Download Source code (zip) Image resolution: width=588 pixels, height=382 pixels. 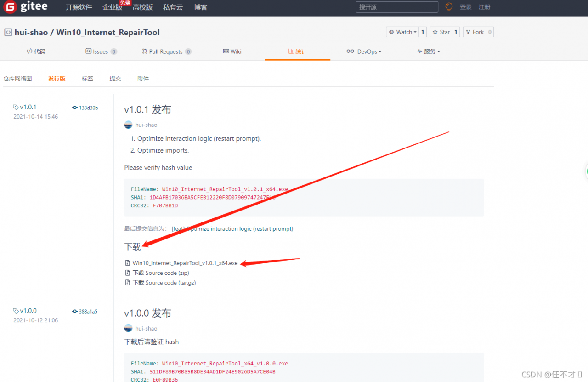(x=161, y=273)
